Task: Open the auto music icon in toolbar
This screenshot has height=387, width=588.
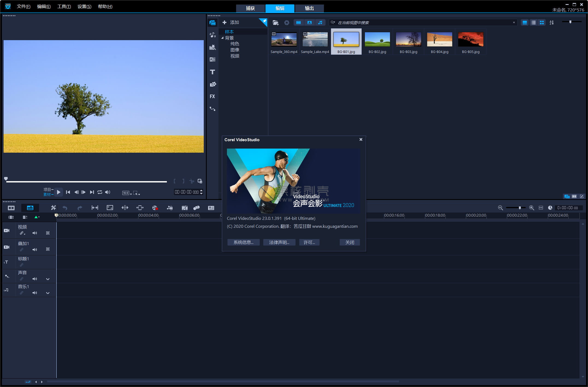Action: coord(185,208)
